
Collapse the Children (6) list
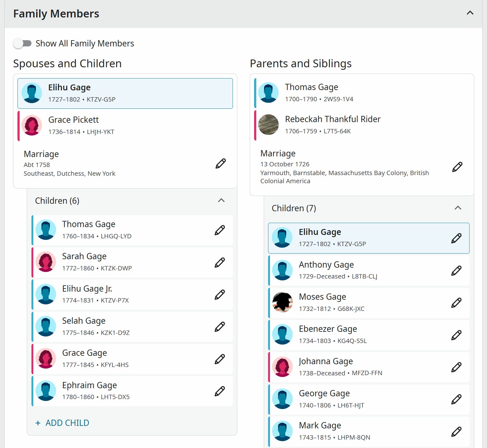[221, 200]
